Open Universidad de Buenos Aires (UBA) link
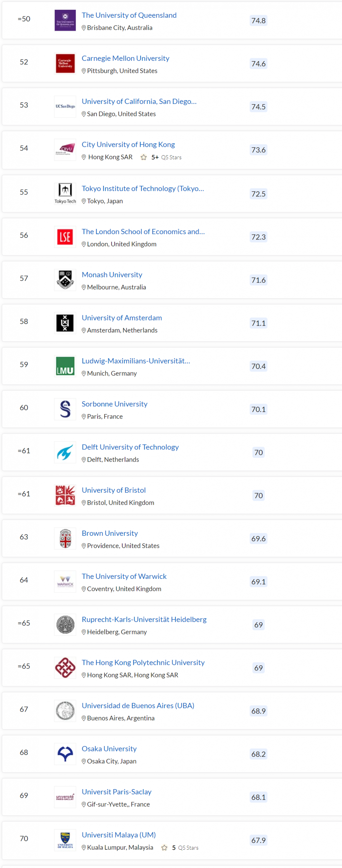 pyautogui.click(x=138, y=706)
